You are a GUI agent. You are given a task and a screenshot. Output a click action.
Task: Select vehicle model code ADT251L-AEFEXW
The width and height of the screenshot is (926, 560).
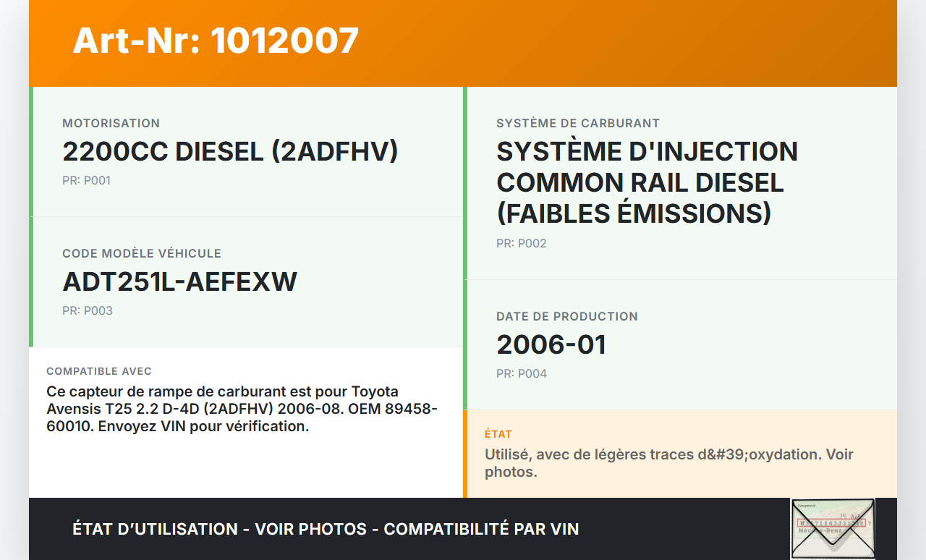click(x=179, y=282)
